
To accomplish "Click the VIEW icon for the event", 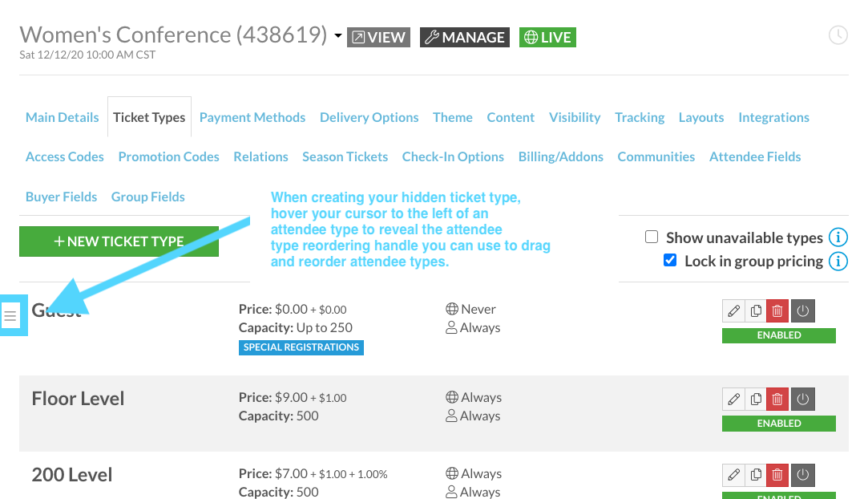I will point(378,37).
